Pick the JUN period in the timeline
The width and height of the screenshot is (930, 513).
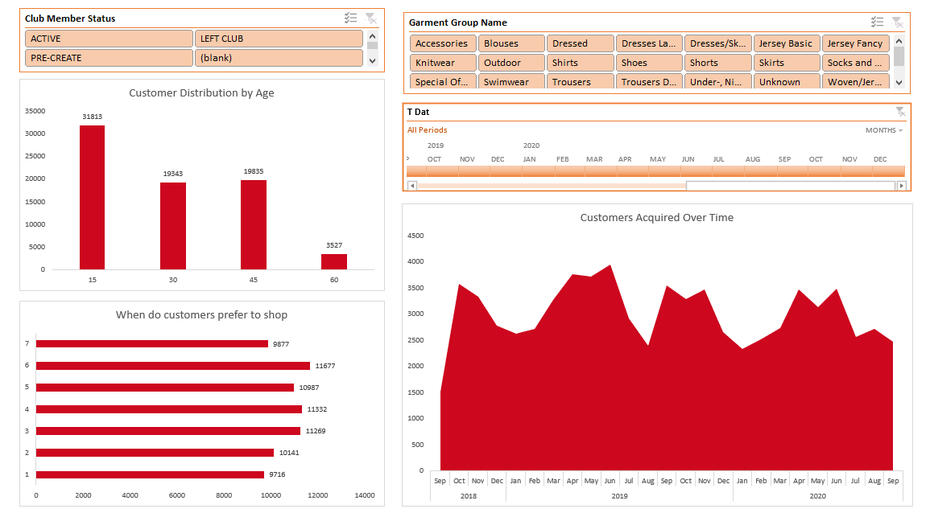point(688,171)
